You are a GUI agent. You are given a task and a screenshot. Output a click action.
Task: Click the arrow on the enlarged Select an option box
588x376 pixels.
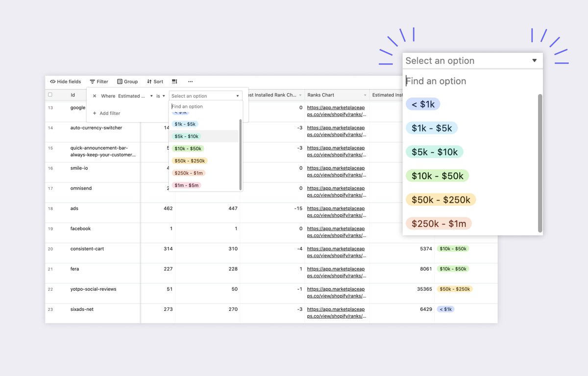535,61
